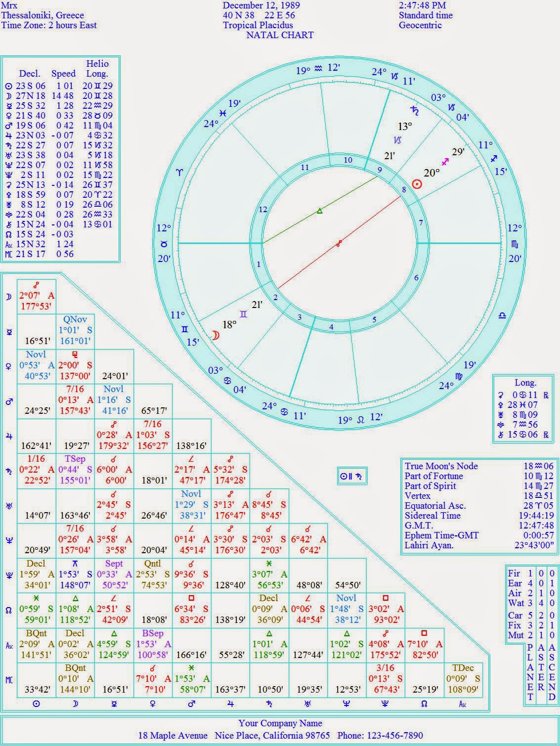Click the 'BSep' aspect cell
This screenshot has height=746, width=560.
point(153,645)
